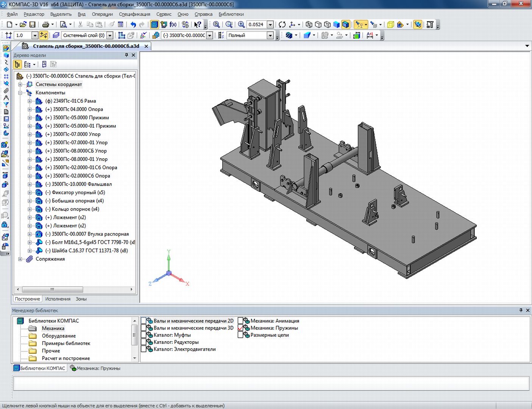Select the Measurement compass tool in sidebar
Screen dimensions: 532x409
[6, 98]
